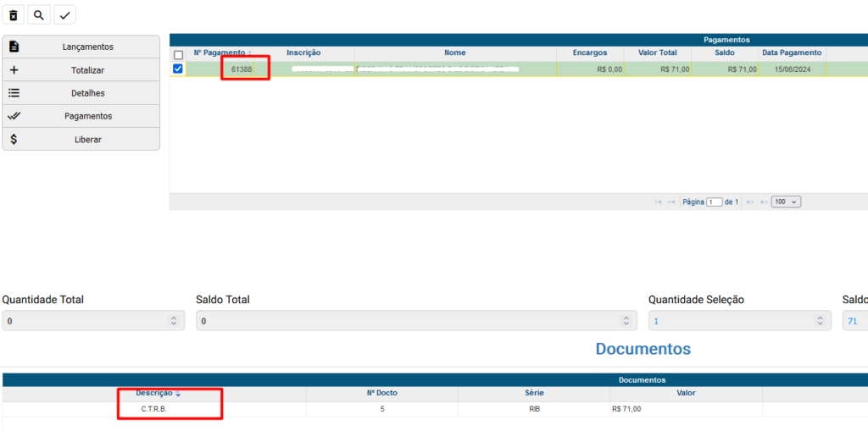Click the next page pager icon
Viewport: 868px width, 431px height.
[750, 202]
